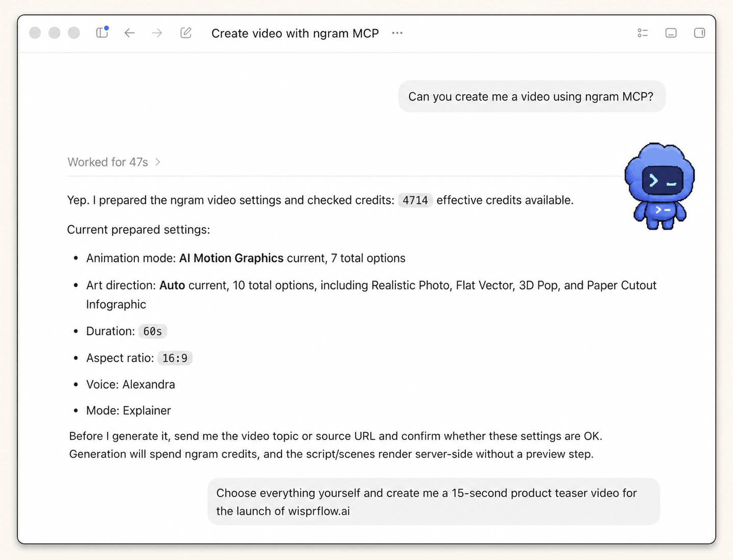The image size is (733, 560).
Task: Go back with the left arrow
Action: (130, 33)
